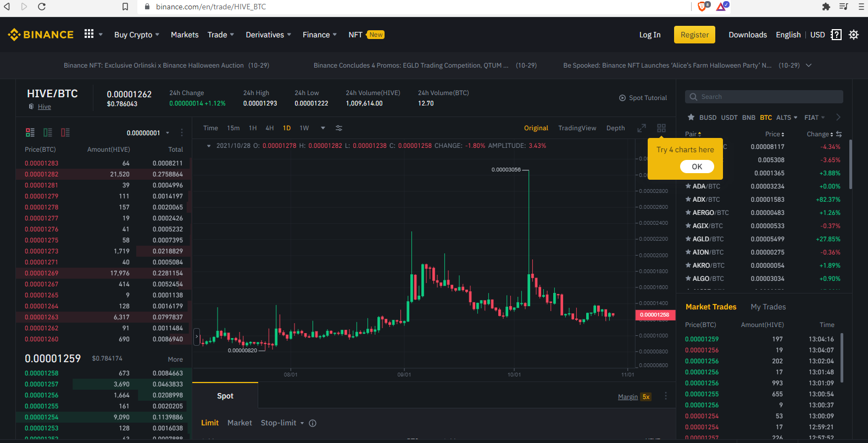Click the play icon beside Spot Tutorial
Image resolution: width=868 pixels, height=443 pixels.
pos(622,98)
